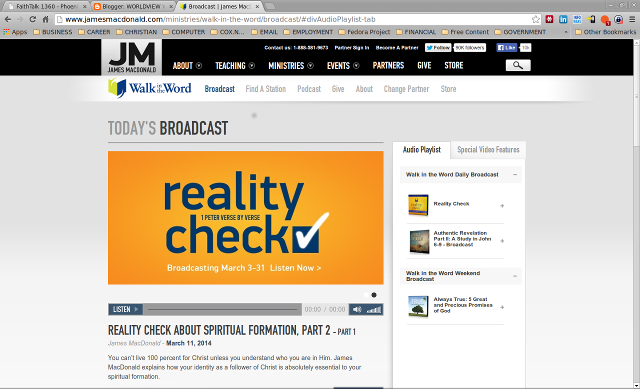
Task: Bookmark this page with the star icon
Action: point(536,19)
